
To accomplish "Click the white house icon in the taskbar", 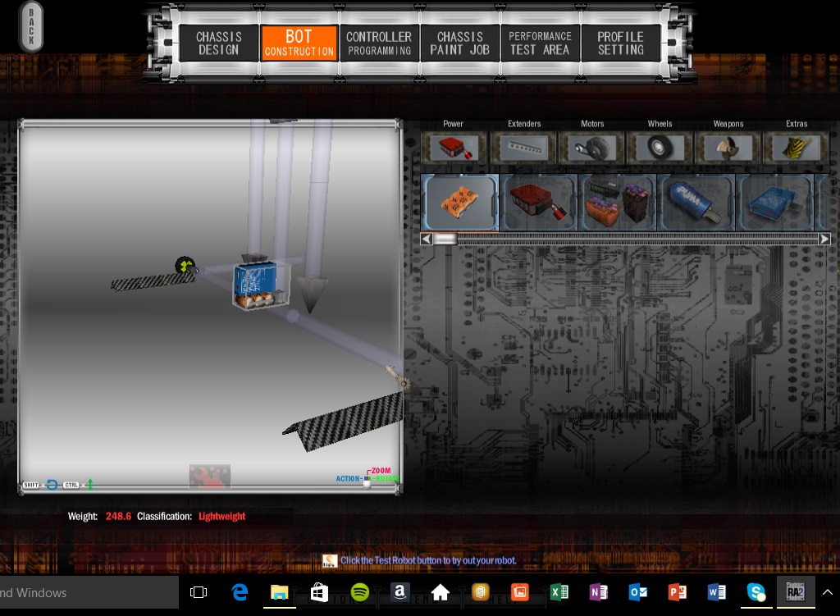I will (440, 592).
